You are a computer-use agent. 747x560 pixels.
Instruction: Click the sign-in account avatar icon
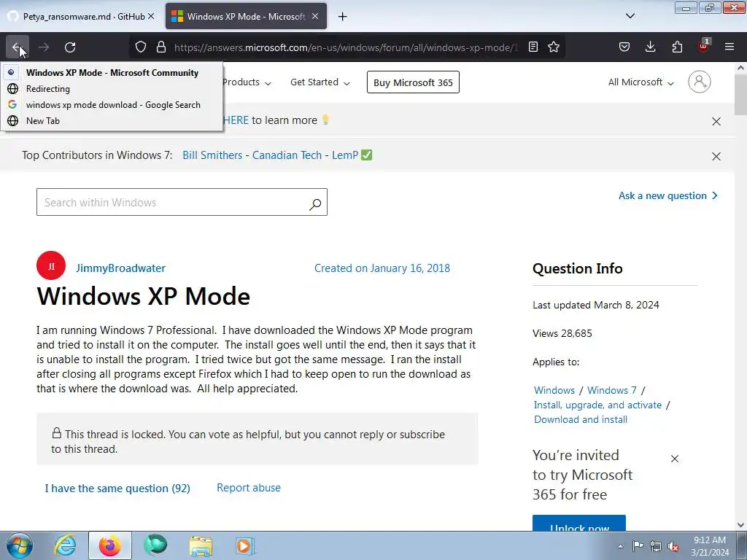(x=699, y=82)
